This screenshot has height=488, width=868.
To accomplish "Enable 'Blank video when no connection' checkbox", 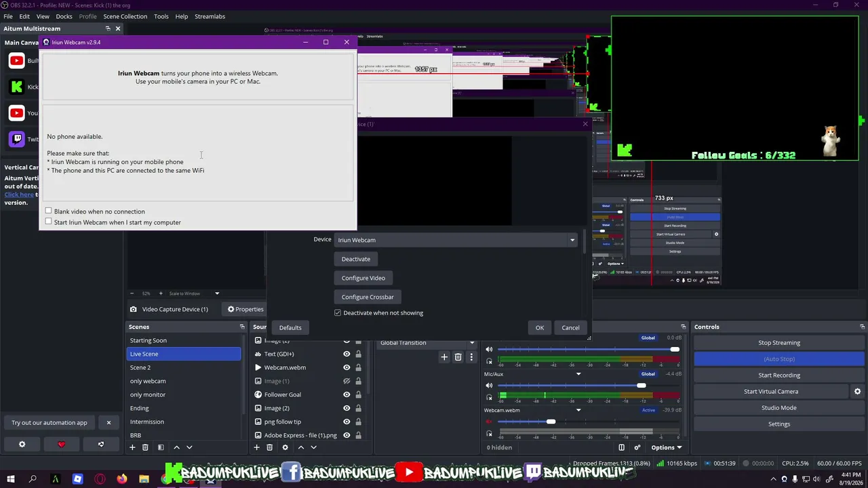I will (48, 211).
